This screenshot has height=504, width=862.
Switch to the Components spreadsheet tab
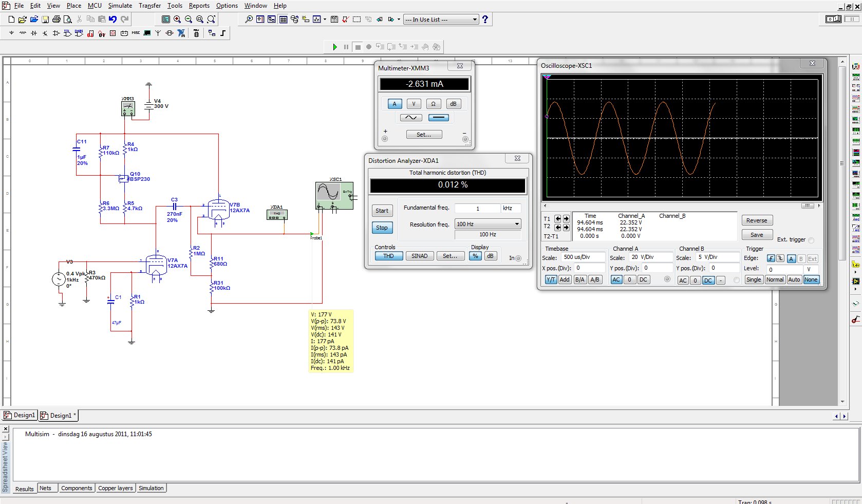tap(77, 488)
